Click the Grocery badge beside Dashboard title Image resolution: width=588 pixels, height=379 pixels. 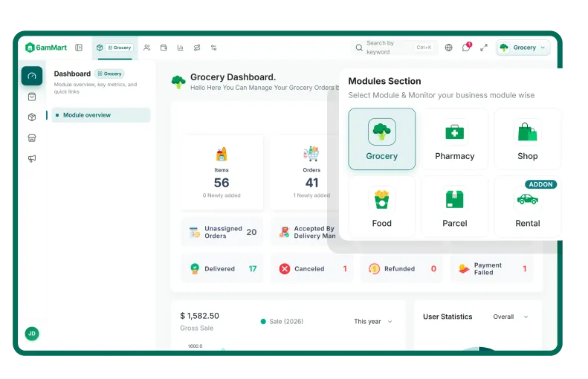click(x=109, y=74)
